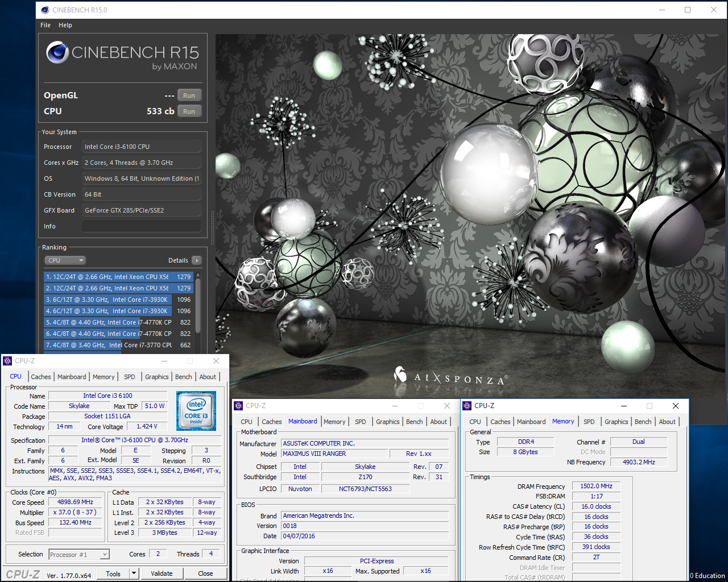
Task: Click the Cinebench app icon in title bar
Action: click(x=45, y=10)
